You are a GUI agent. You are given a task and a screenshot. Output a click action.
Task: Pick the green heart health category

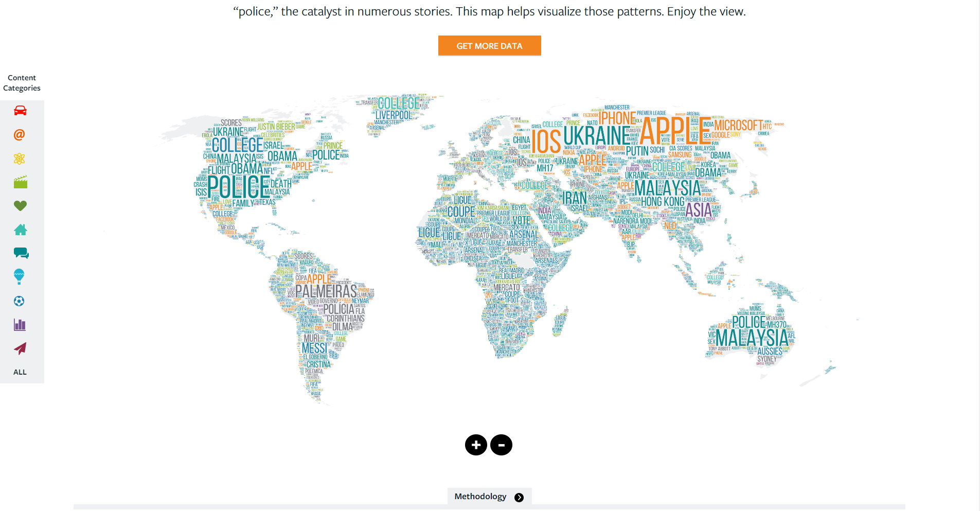20,206
